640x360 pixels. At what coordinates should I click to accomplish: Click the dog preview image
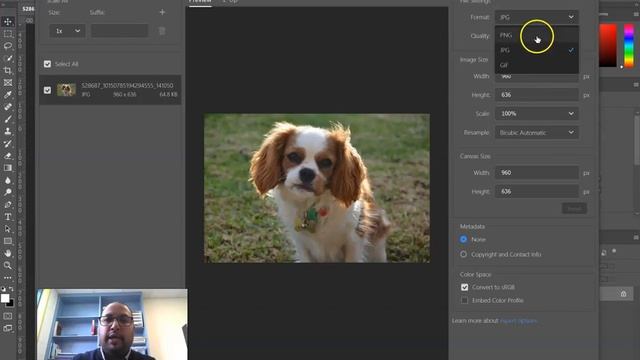(x=317, y=188)
